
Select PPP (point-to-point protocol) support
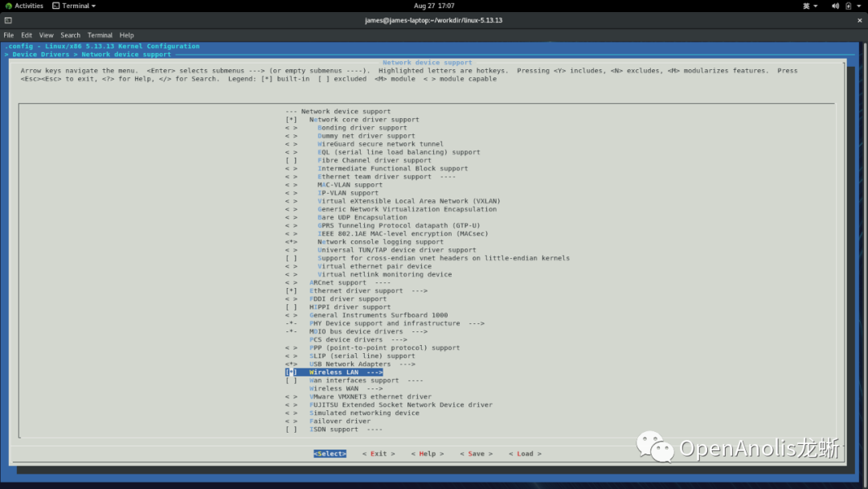pos(384,347)
